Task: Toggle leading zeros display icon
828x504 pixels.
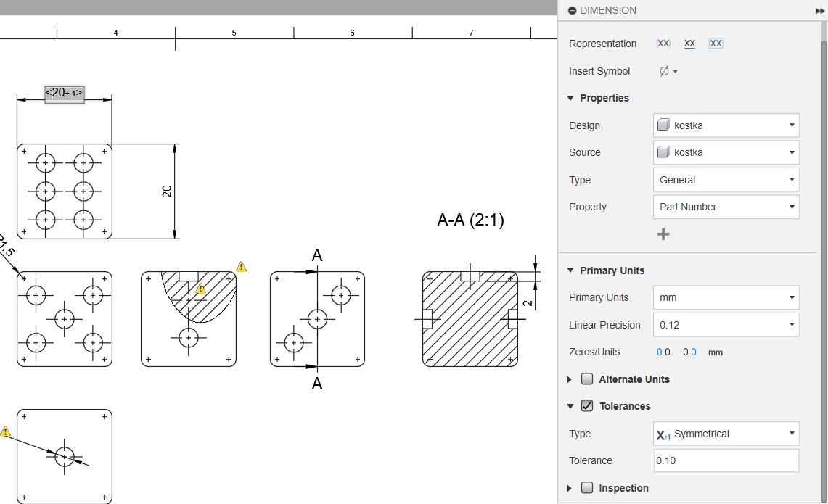Action: [x=663, y=352]
